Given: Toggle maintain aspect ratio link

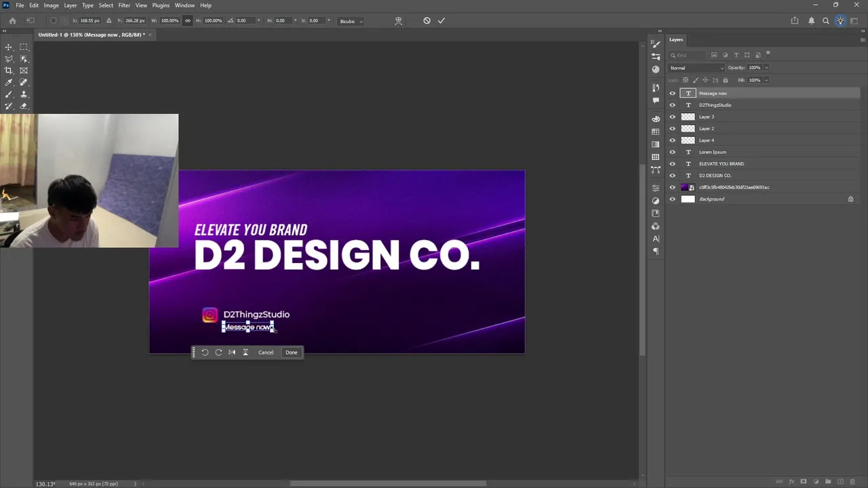Looking at the screenshot, I should click(188, 21).
